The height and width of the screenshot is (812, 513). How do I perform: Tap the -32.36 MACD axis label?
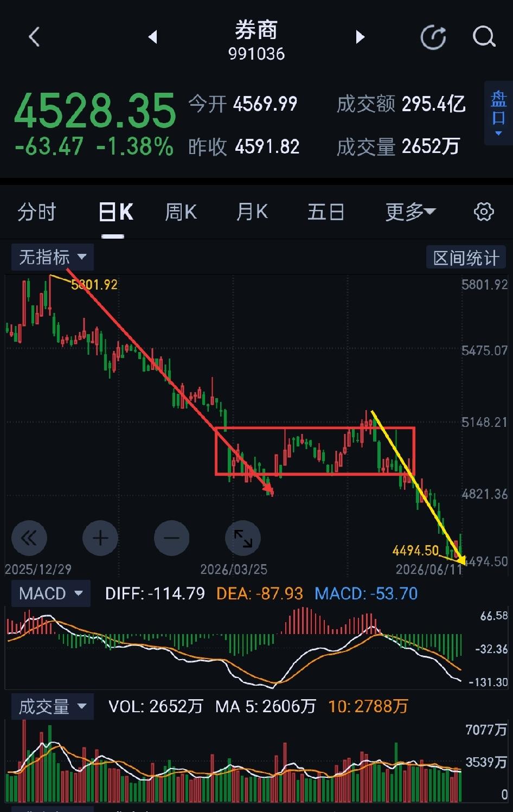coord(491,649)
